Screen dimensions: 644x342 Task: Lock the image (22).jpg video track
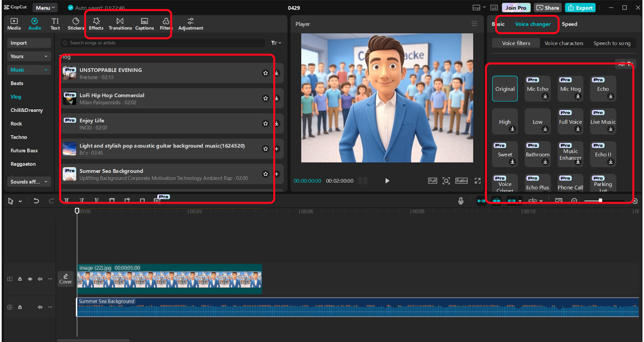(x=20, y=279)
